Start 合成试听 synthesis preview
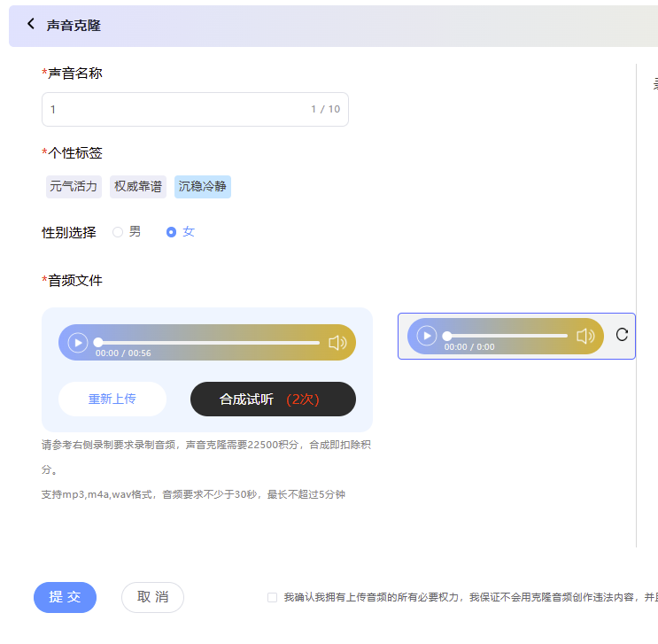658x644 pixels. click(273, 399)
